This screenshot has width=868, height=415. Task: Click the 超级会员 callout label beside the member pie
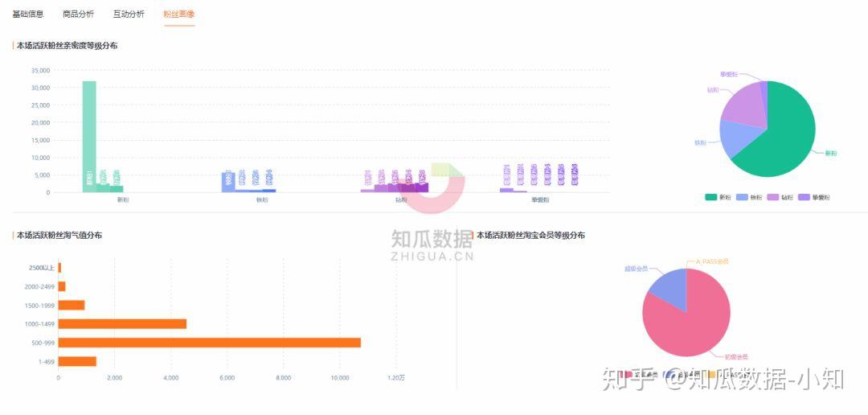[636, 269]
